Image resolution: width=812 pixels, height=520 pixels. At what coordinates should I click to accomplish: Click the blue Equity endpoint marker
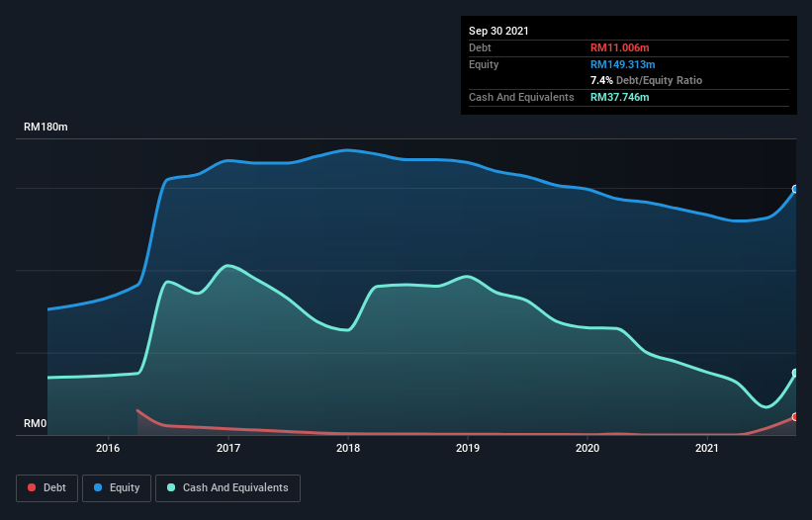(795, 190)
